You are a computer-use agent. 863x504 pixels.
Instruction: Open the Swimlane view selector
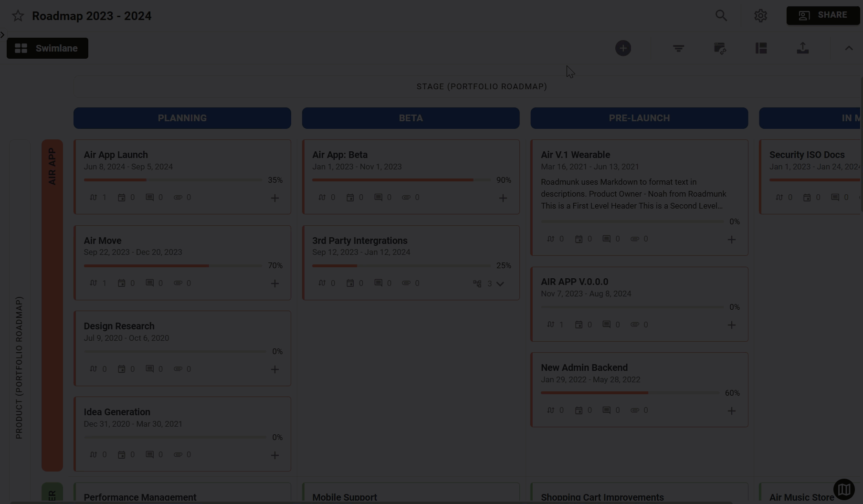pos(47,48)
